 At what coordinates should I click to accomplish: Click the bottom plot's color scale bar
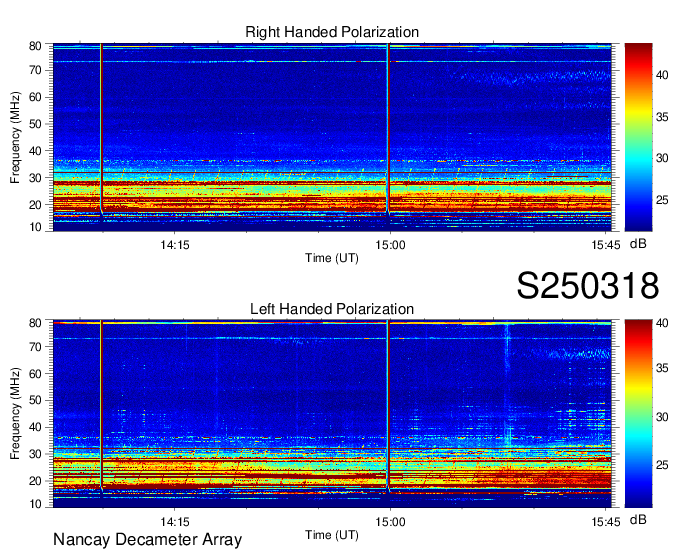pyautogui.click(x=638, y=414)
